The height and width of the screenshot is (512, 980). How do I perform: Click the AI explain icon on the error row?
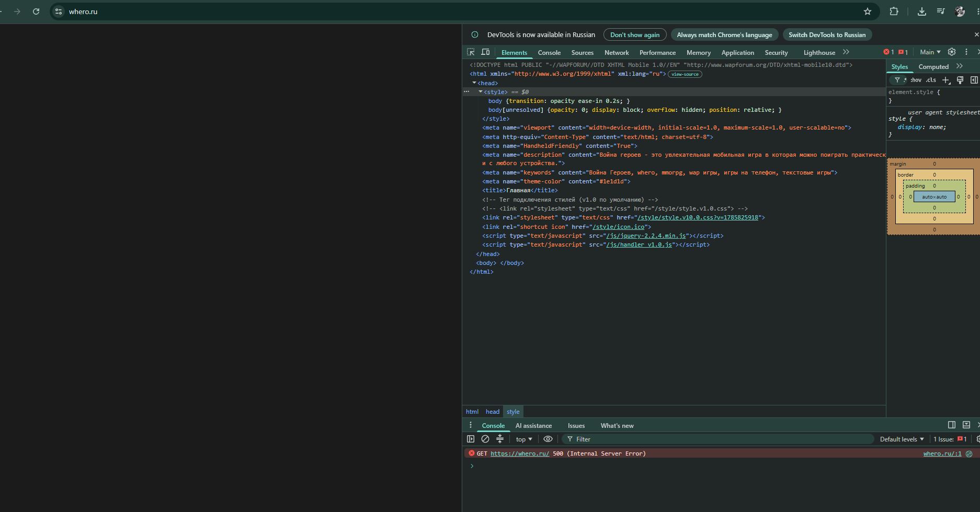point(969,454)
